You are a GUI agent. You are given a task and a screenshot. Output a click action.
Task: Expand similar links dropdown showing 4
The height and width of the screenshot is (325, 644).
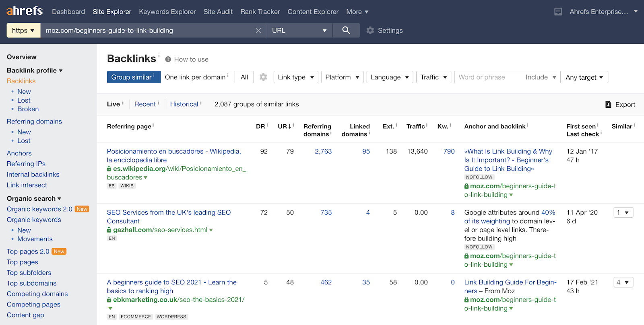tap(623, 282)
